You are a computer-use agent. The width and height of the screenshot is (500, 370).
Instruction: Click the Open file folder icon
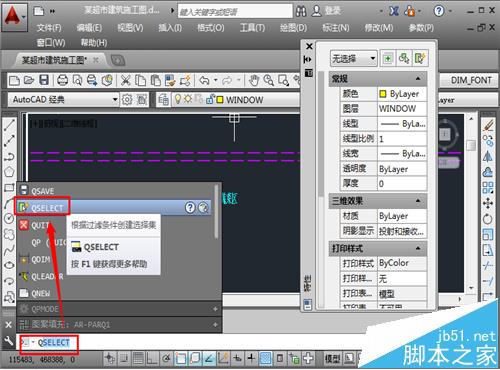coord(29,80)
